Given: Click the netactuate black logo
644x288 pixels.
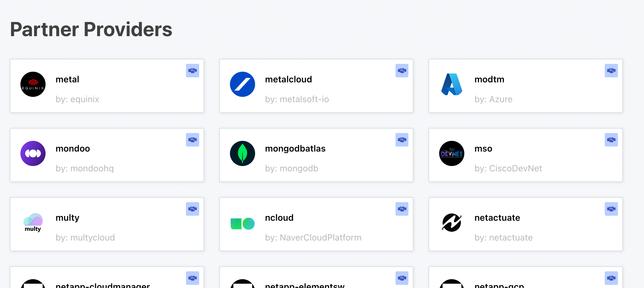Looking at the screenshot, I should (452, 223).
